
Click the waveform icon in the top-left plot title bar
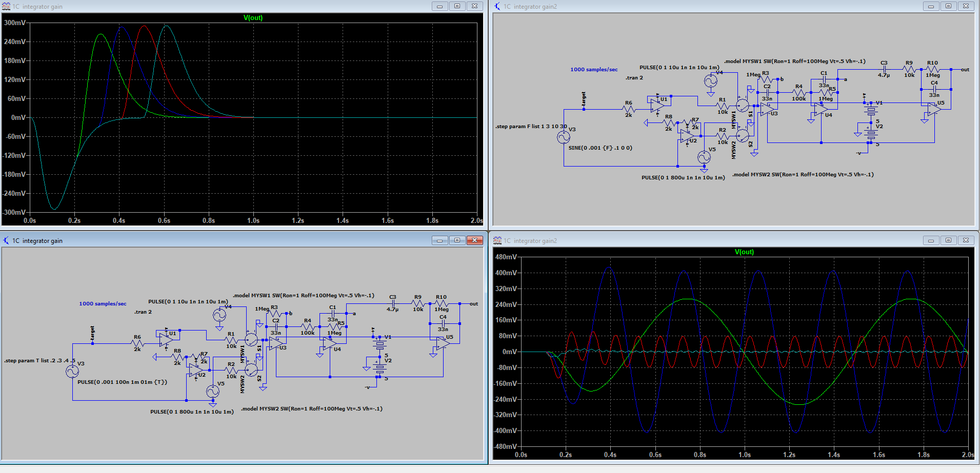coord(6,6)
